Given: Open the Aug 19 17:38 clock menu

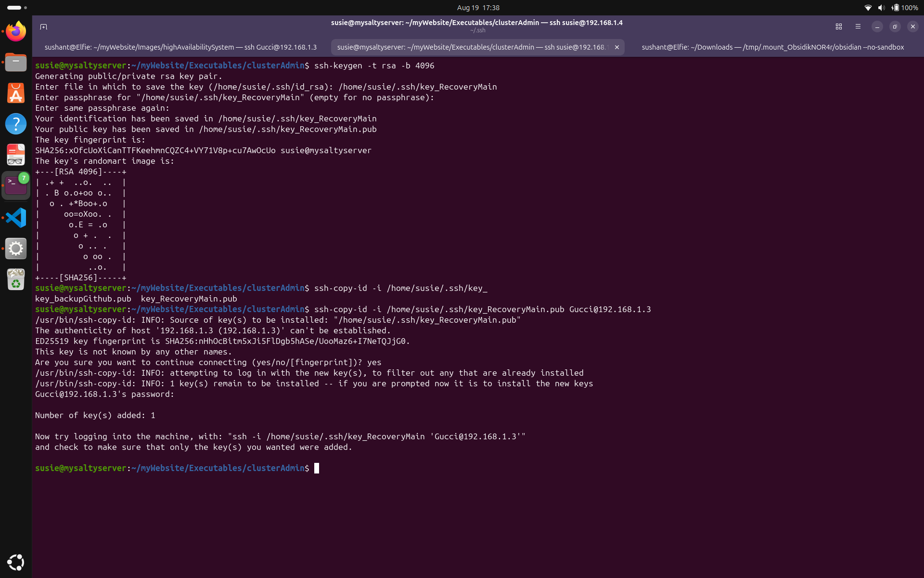Looking at the screenshot, I should click(x=478, y=8).
